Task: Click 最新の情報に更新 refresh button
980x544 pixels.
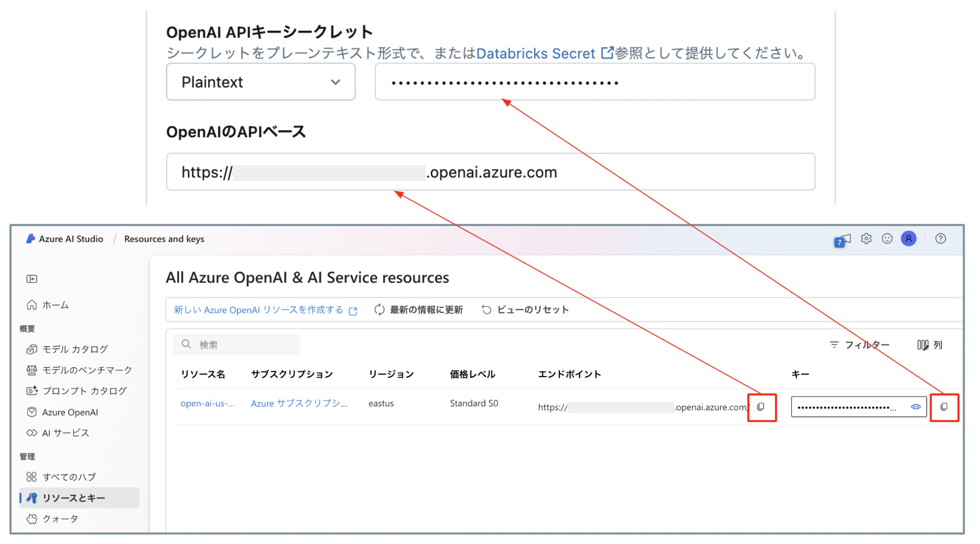Action: (419, 310)
